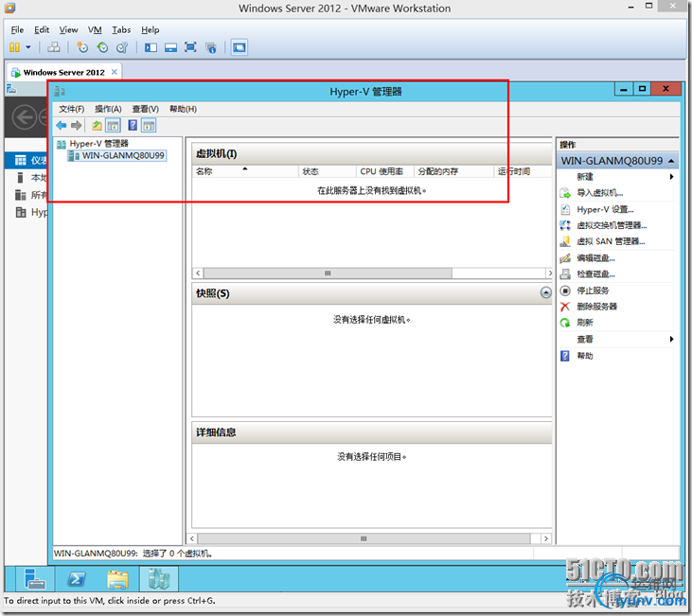The width and height of the screenshot is (692, 616).
Task: Click the up one level folder icon
Action: [98, 126]
